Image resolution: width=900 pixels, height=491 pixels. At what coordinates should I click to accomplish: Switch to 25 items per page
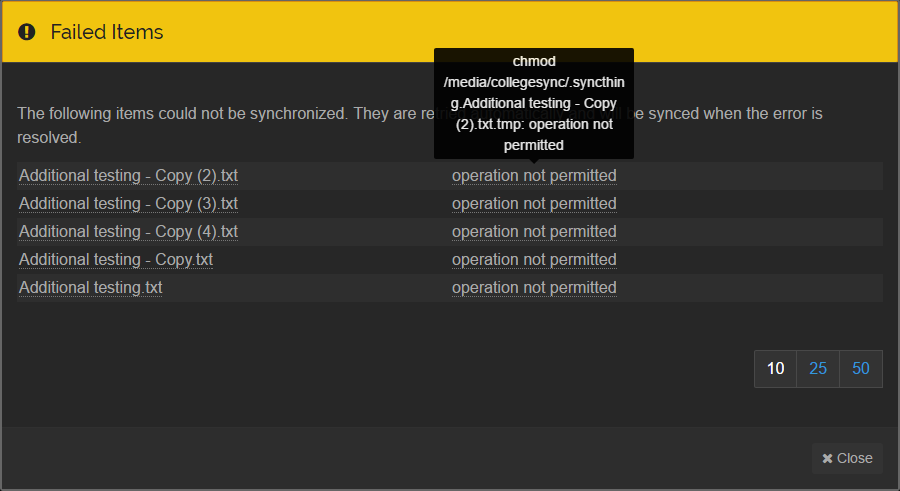(818, 369)
